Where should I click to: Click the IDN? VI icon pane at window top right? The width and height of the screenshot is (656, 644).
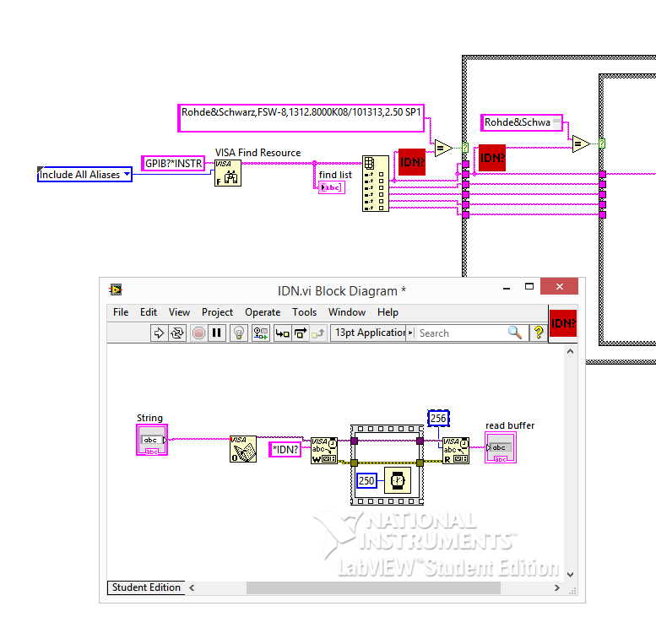tap(563, 323)
